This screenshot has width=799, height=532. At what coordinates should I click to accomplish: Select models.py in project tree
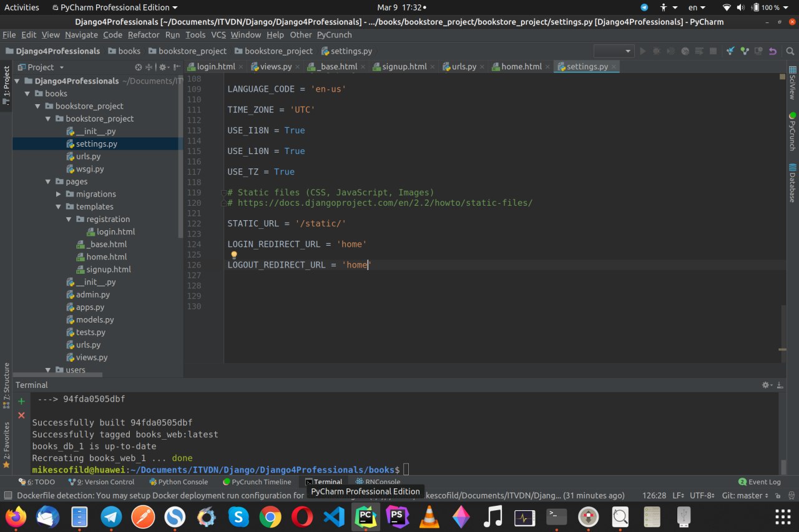click(x=95, y=319)
